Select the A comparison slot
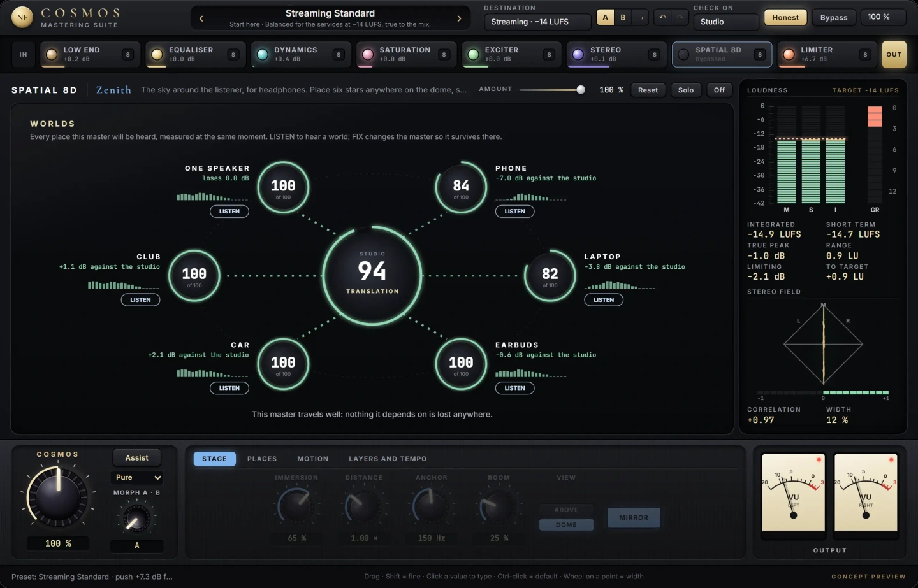This screenshot has height=588, width=918. tap(606, 18)
